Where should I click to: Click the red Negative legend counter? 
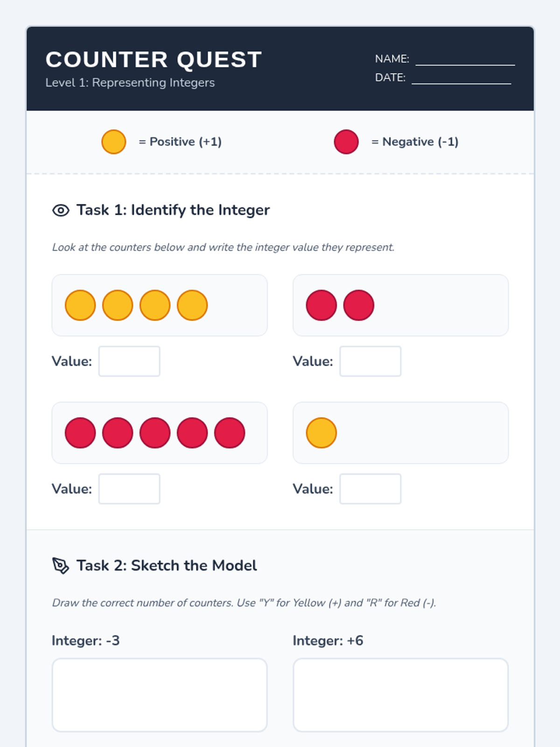(346, 142)
